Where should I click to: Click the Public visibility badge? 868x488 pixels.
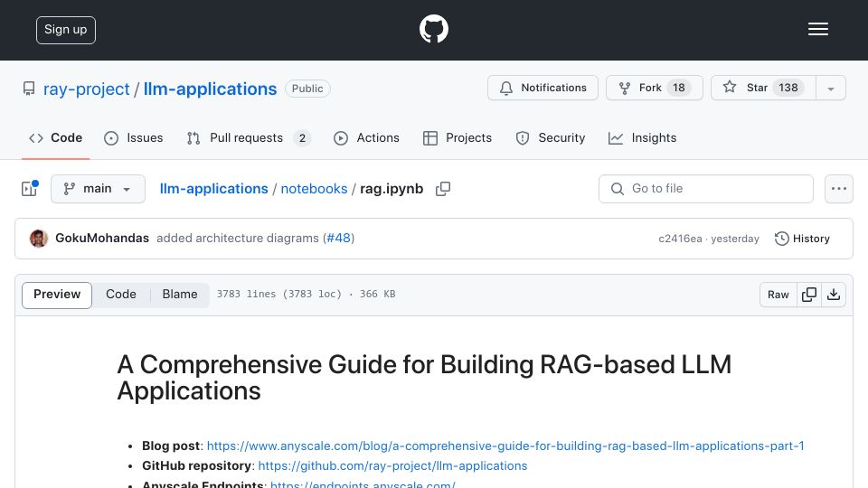coord(307,89)
